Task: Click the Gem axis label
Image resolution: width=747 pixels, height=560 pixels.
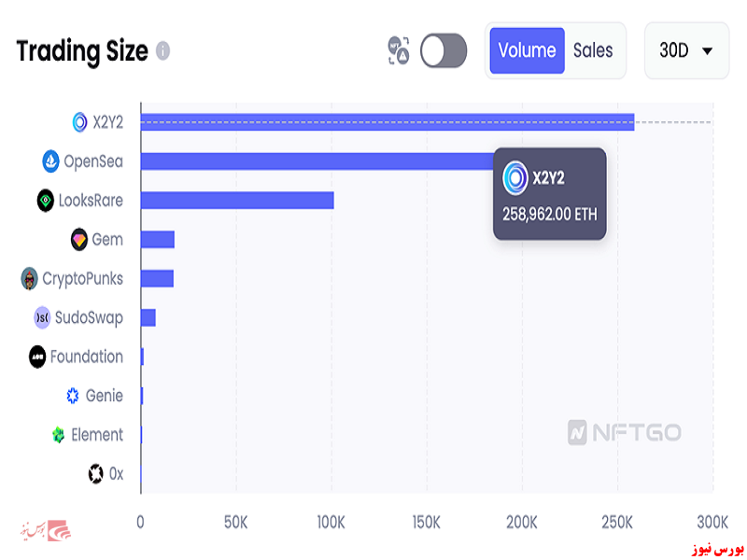Action: click(x=107, y=240)
